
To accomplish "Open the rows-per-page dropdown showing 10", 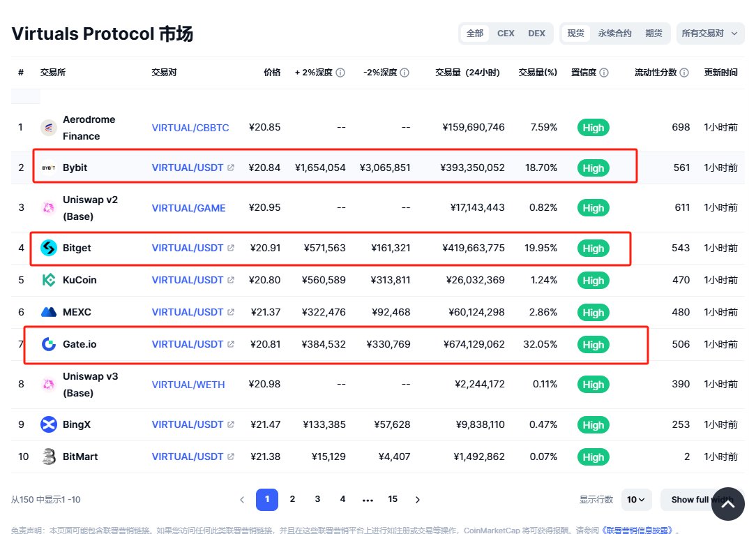I will 637,500.
